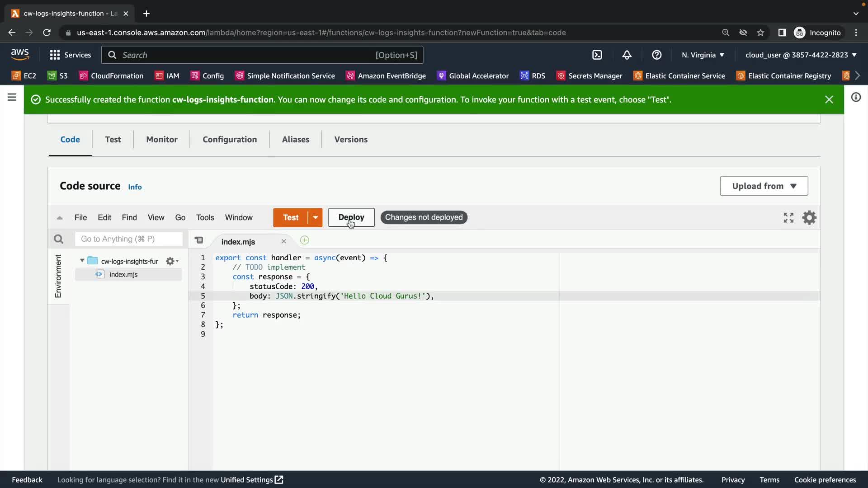
Task: Open the code editor settings gear
Action: pyautogui.click(x=809, y=218)
